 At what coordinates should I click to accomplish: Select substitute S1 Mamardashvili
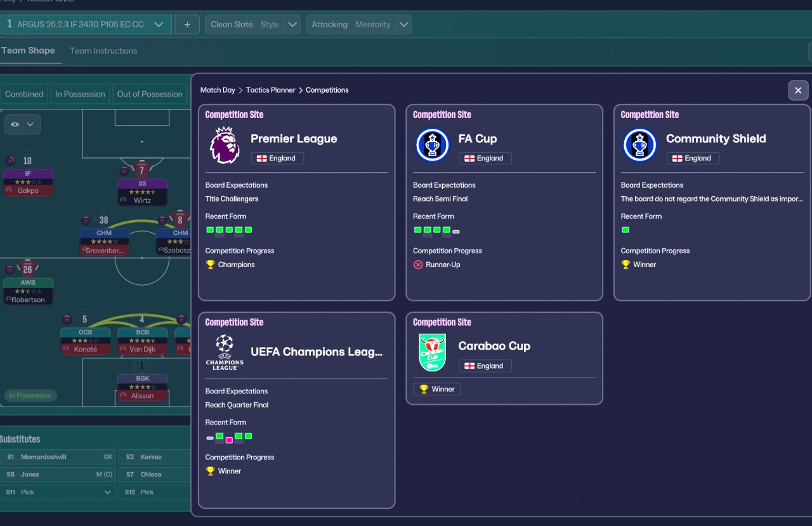[58, 457]
